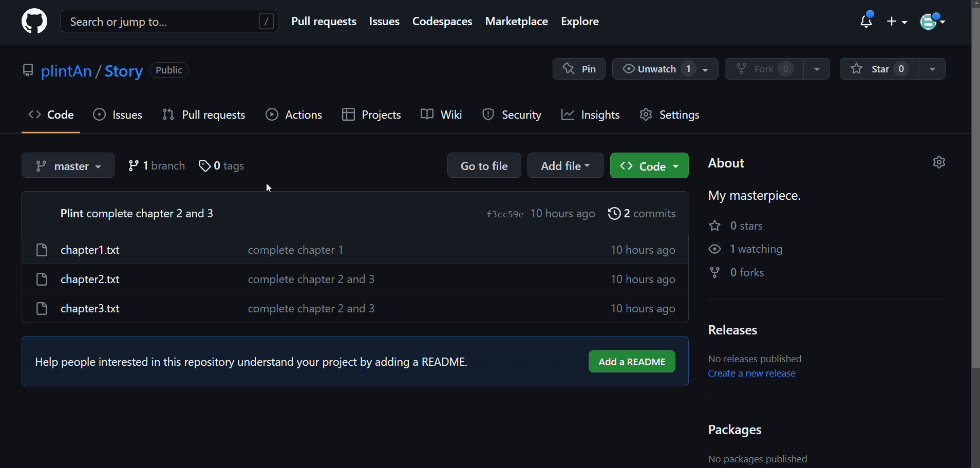Click Create a new release link
The image size is (980, 468).
pos(751,373)
